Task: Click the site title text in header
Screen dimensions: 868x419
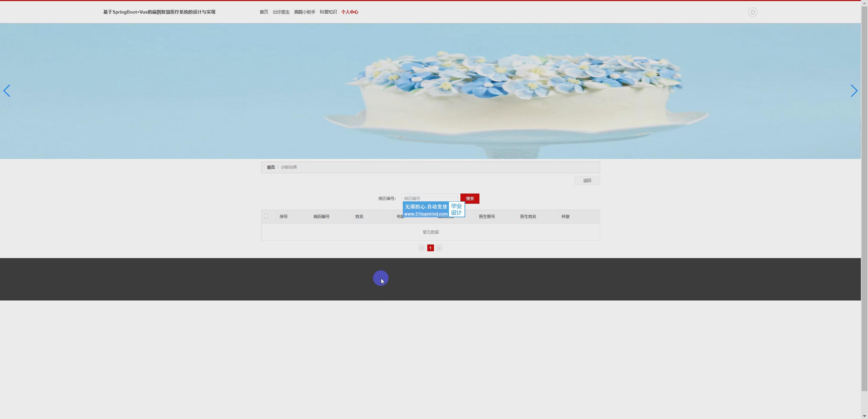Action: click(159, 12)
